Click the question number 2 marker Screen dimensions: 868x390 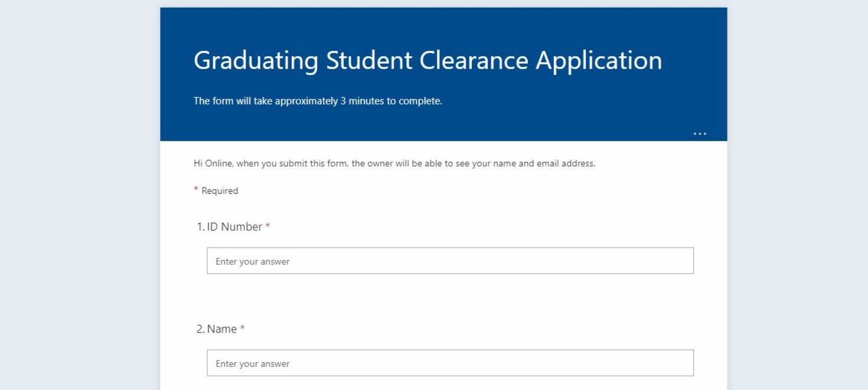(x=200, y=329)
